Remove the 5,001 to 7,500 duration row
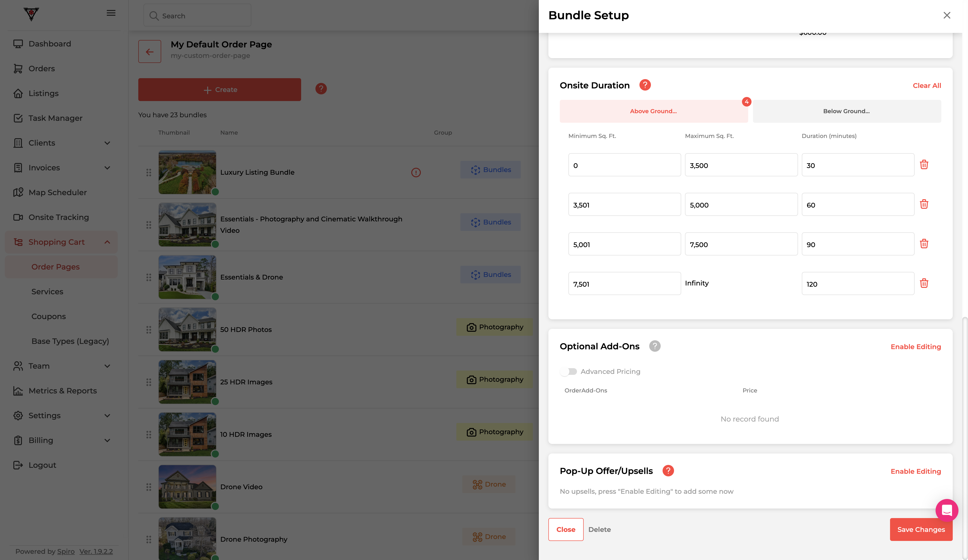The height and width of the screenshot is (560, 968). tap(924, 244)
